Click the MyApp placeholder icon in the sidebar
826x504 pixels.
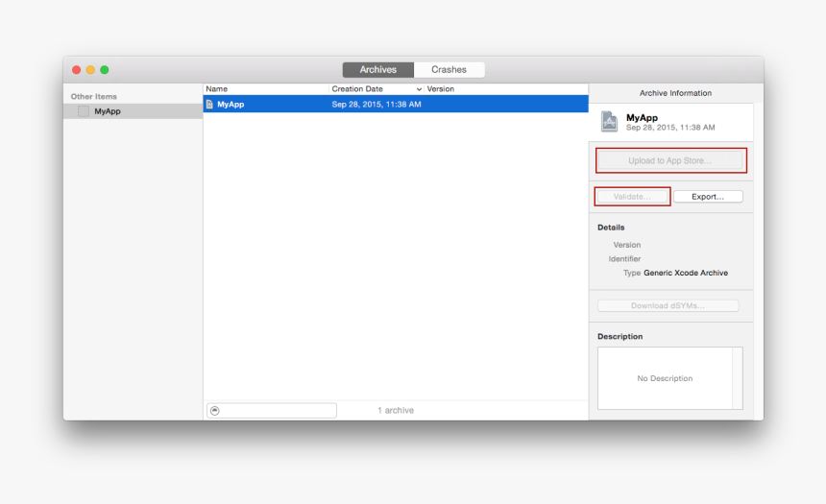pyautogui.click(x=84, y=111)
